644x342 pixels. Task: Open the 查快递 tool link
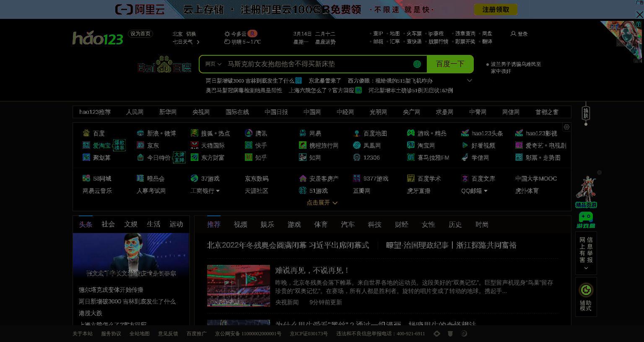click(414, 41)
